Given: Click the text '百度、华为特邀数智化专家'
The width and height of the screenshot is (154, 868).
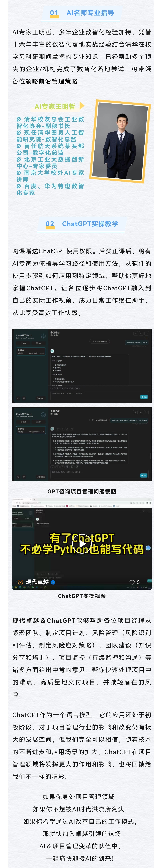Looking at the screenshot, I should click(x=50, y=189).
